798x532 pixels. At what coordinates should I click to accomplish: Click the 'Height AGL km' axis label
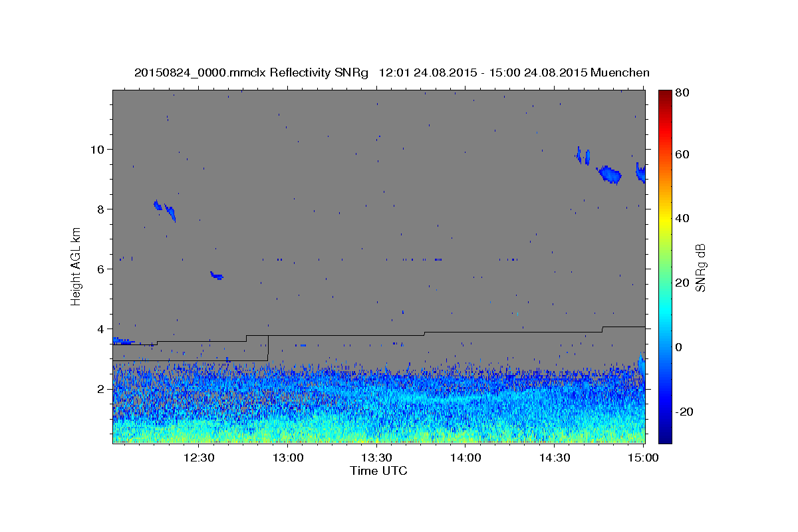(x=76, y=266)
